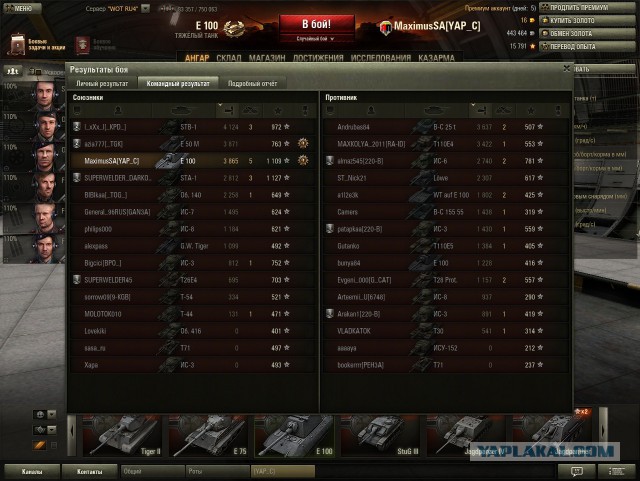The image size is (640, 481).
Task: Switch to the Подробный отчёт tab
Action: [x=253, y=83]
